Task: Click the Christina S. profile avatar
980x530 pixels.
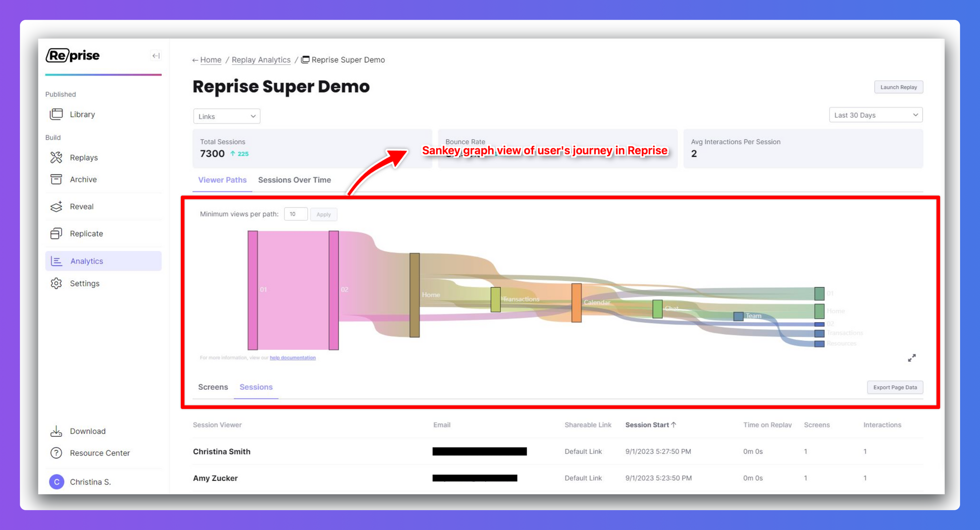Action: click(x=56, y=482)
